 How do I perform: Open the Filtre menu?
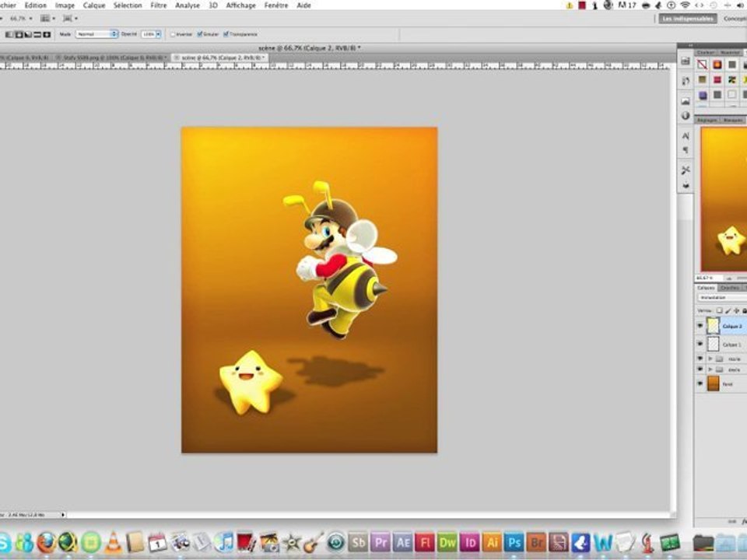click(x=159, y=5)
